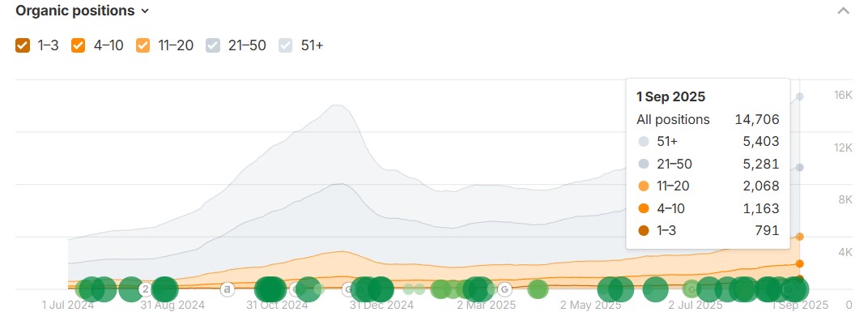
Task: Click the green bubble overlapping the "2" marker
Action: [164, 289]
